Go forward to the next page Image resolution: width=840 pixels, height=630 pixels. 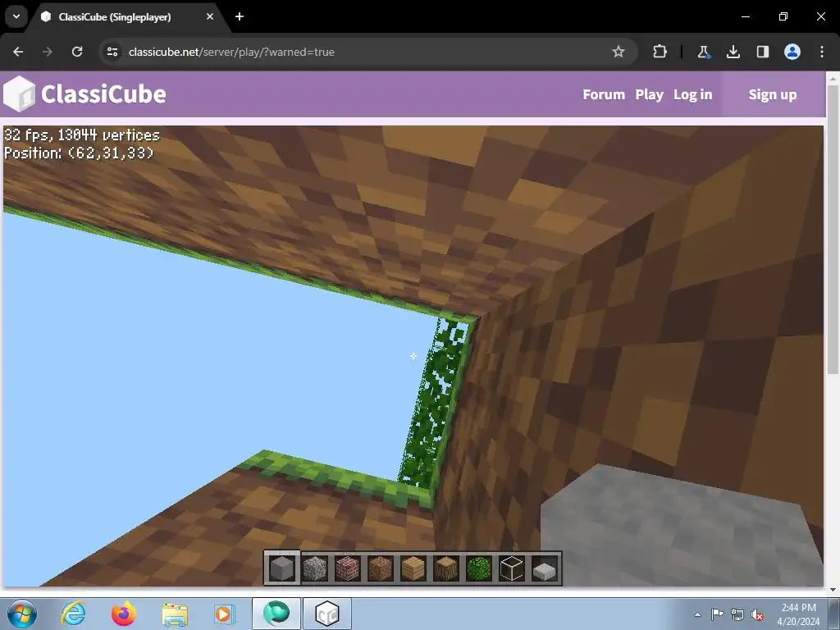point(48,52)
